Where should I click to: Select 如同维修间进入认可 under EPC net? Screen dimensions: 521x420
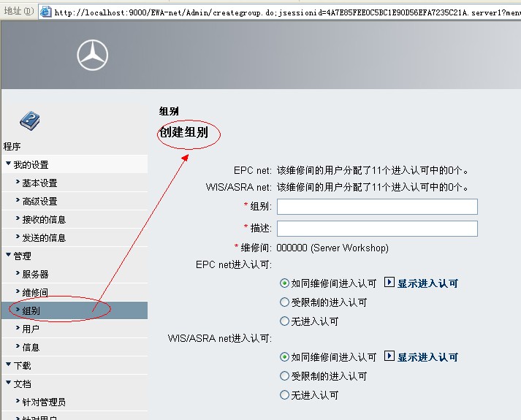tap(285, 283)
